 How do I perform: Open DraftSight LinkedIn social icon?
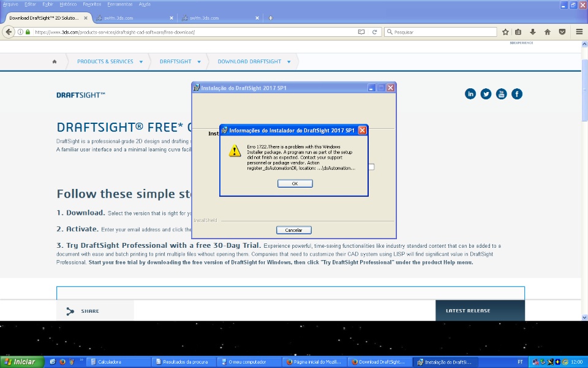click(x=470, y=94)
